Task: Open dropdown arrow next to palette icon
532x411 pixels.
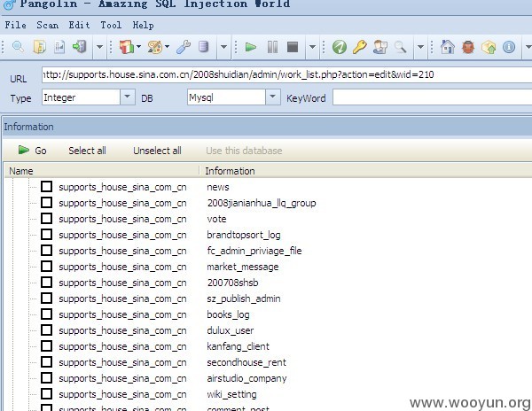Action: click(167, 46)
